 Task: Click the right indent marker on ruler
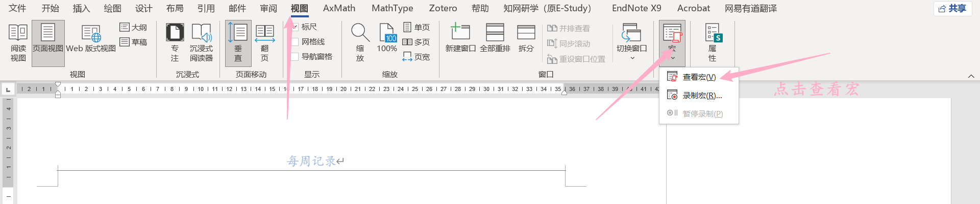point(564,93)
